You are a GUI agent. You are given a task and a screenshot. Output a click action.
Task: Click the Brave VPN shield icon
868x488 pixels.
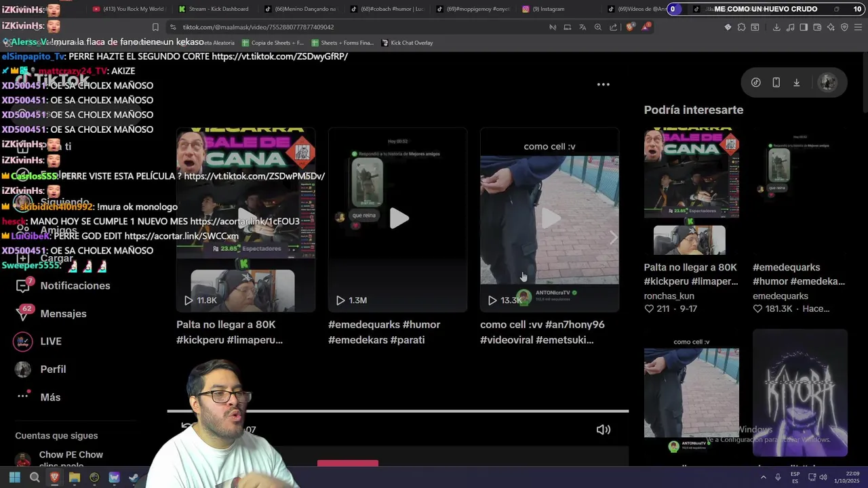click(x=844, y=27)
